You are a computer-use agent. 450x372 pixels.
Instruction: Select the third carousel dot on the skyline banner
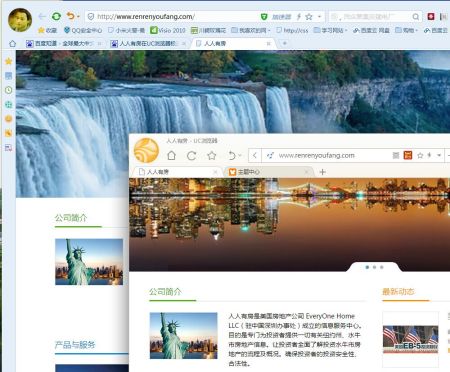382,267
